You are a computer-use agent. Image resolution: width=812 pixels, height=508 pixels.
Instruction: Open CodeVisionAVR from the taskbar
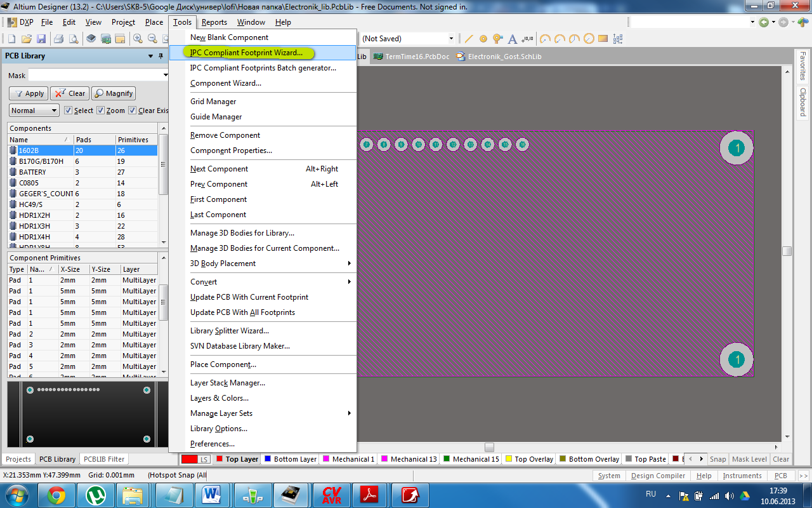pyautogui.click(x=332, y=495)
